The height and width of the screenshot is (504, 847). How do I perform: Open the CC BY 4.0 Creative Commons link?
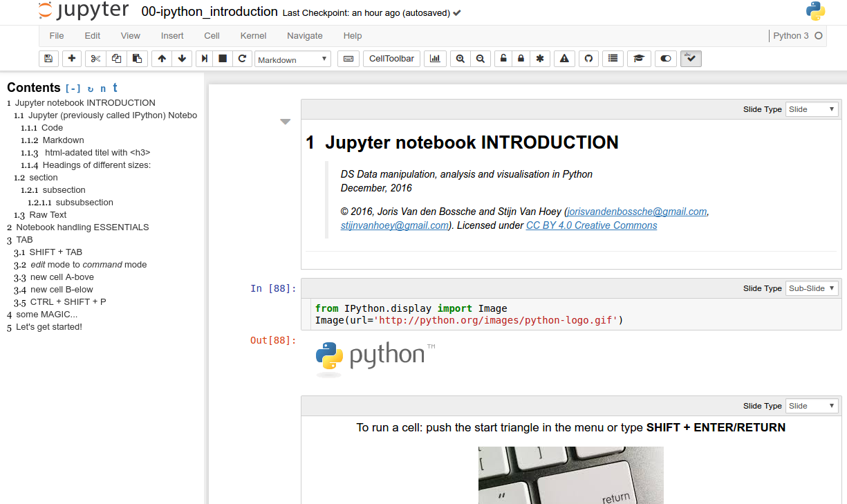(x=591, y=225)
